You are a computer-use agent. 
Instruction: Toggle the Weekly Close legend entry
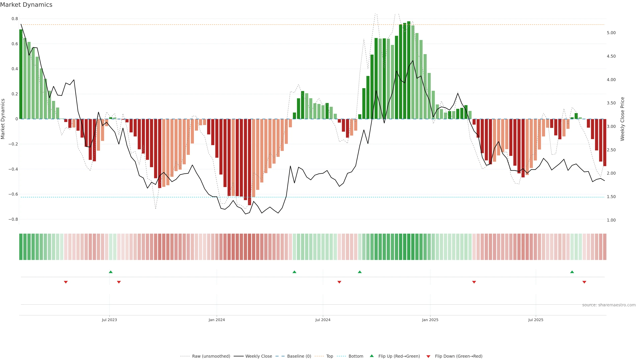tap(258, 356)
